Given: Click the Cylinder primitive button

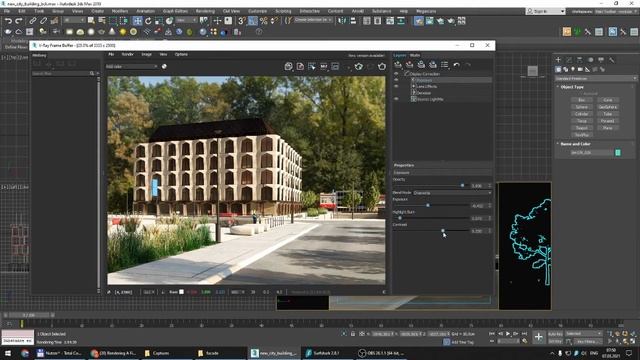Looking at the screenshot, I should pyautogui.click(x=582, y=114).
